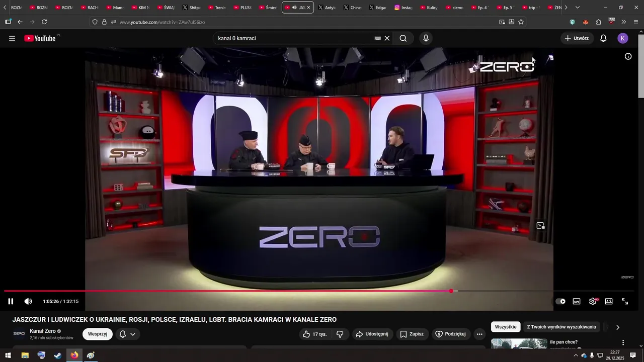This screenshot has height=362, width=644.
Task: Open the on-screen keyboard in search box
Action: [378, 38]
